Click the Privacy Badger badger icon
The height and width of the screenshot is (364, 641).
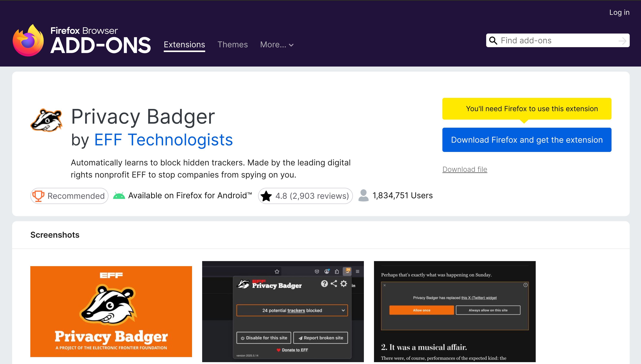(x=46, y=120)
